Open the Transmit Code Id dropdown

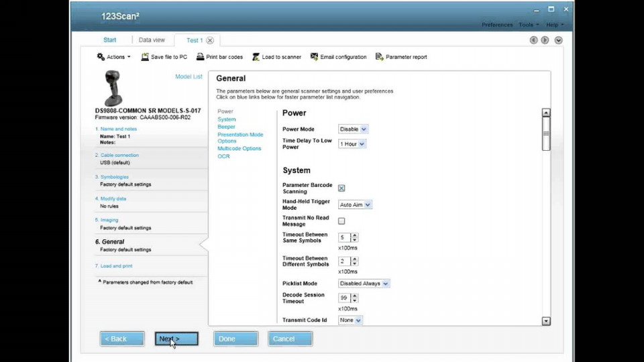pos(350,320)
